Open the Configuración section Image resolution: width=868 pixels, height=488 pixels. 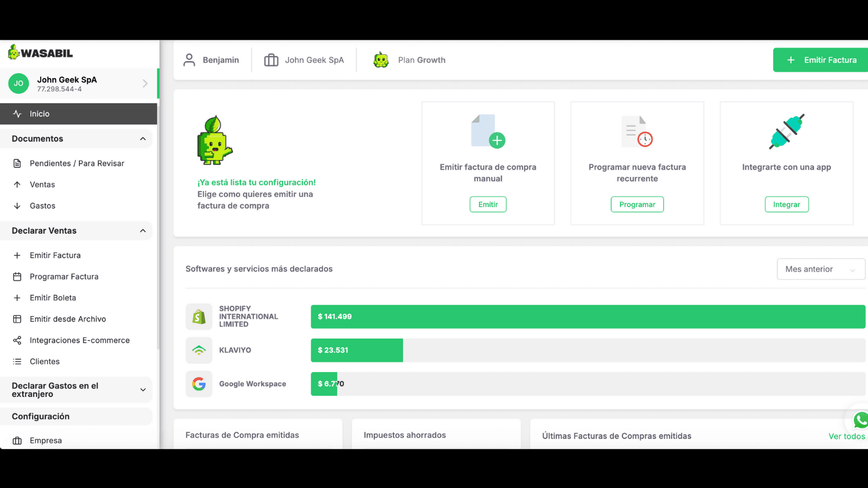(40, 416)
